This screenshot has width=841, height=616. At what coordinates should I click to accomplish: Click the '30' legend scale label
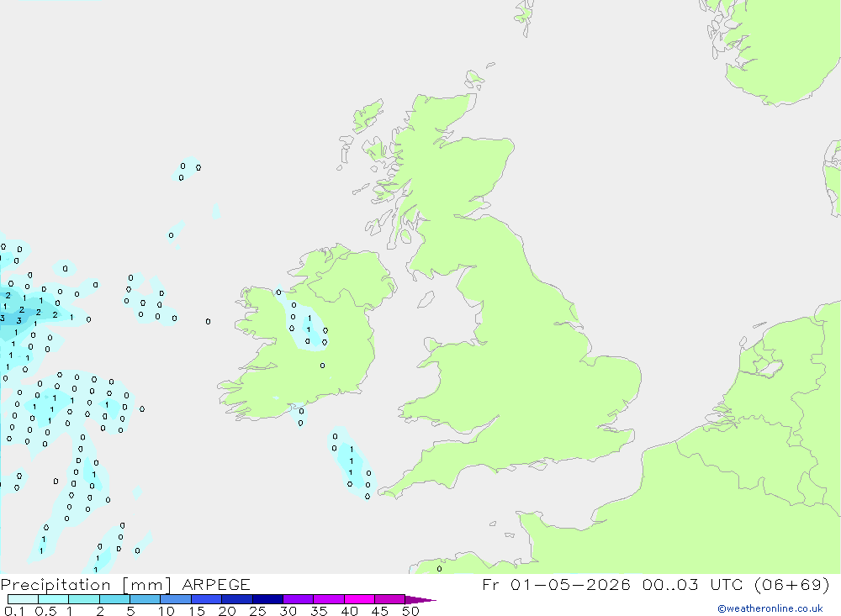[x=288, y=611]
